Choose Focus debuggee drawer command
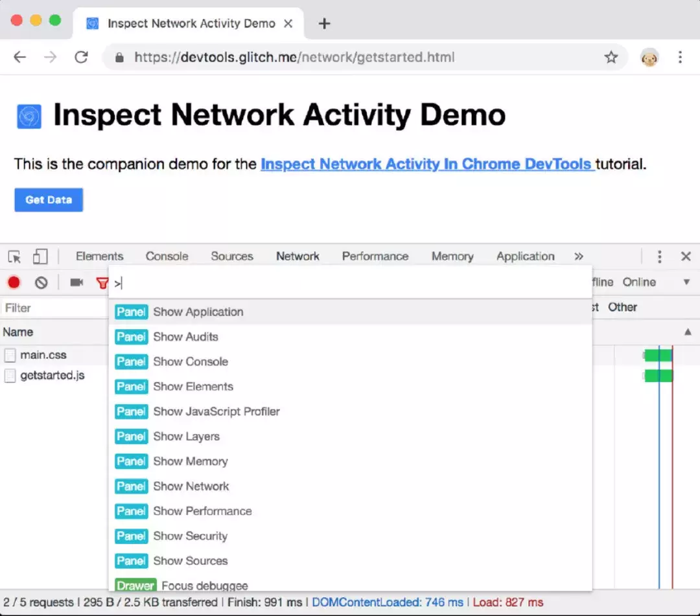 (x=351, y=584)
